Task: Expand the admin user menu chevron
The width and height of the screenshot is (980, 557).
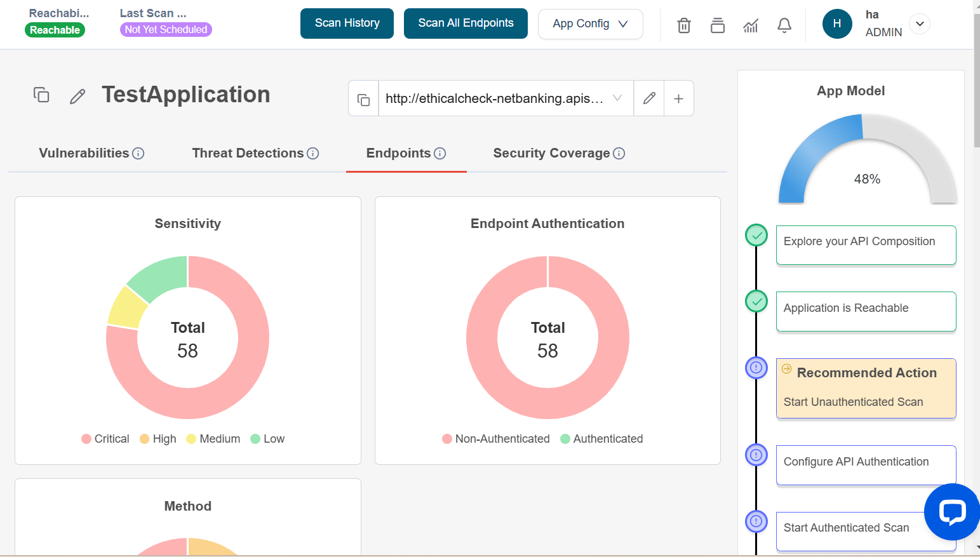Action: tap(919, 24)
